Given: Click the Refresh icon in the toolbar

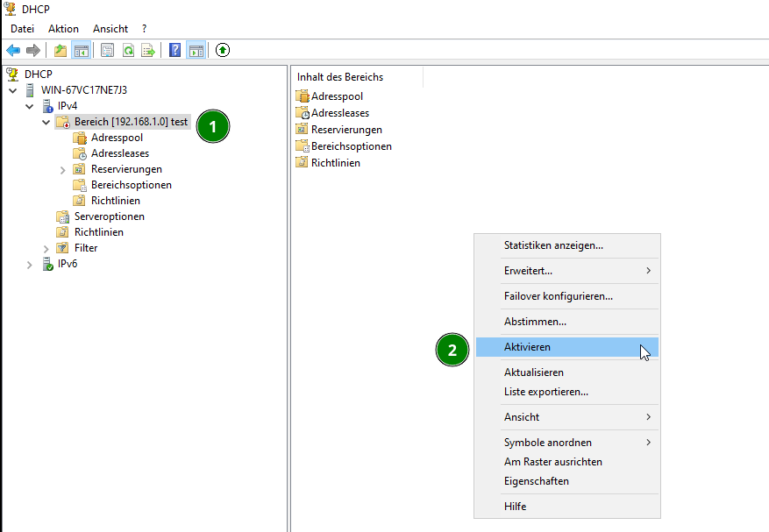Looking at the screenshot, I should pyautogui.click(x=128, y=50).
